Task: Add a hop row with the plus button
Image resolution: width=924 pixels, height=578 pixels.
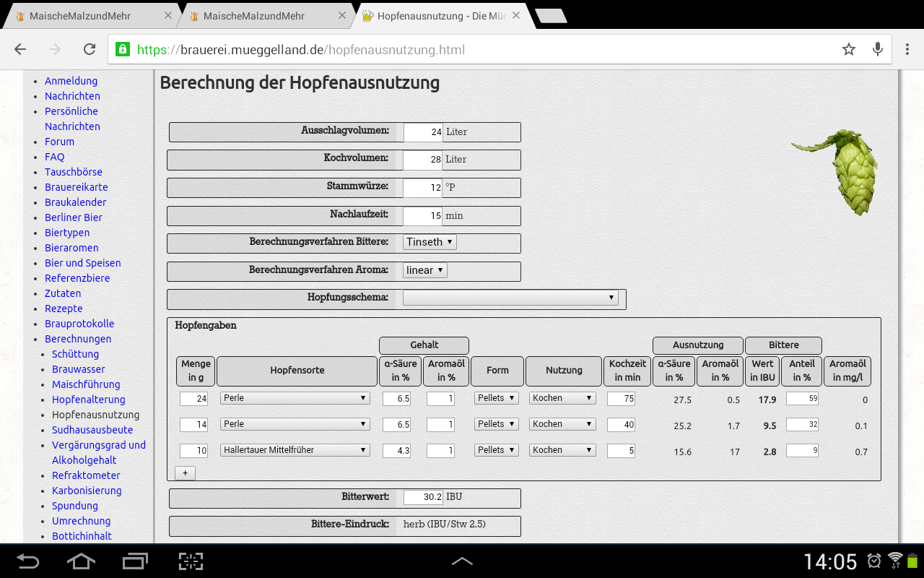Action: (x=185, y=473)
